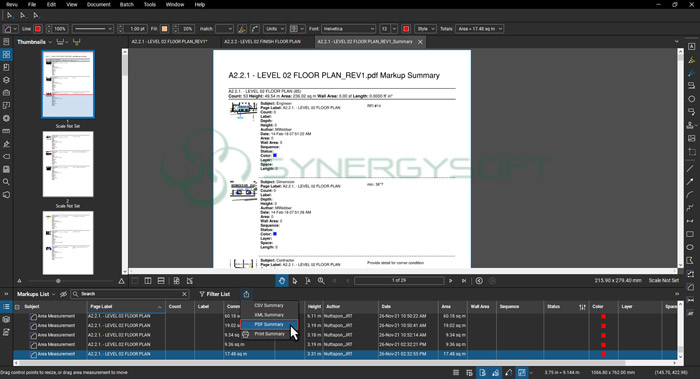700x379 pixels.
Task: Adjust the thumbnail size slider
Action: coord(58,281)
